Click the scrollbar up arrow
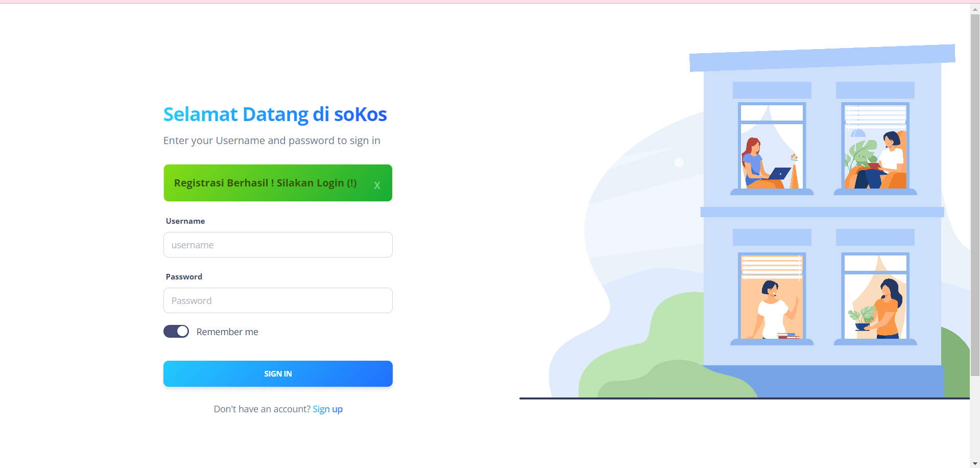Viewport: 980px width, 468px height. (x=975, y=9)
